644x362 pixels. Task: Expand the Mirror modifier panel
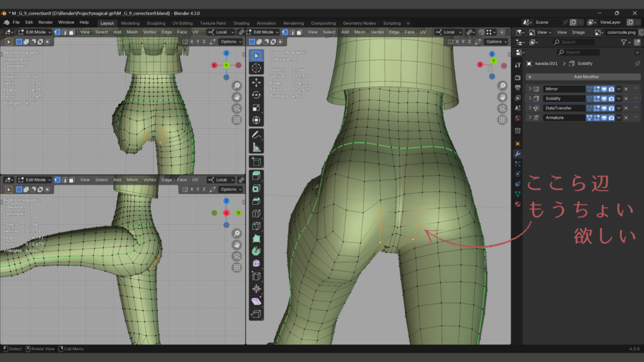[x=530, y=89]
